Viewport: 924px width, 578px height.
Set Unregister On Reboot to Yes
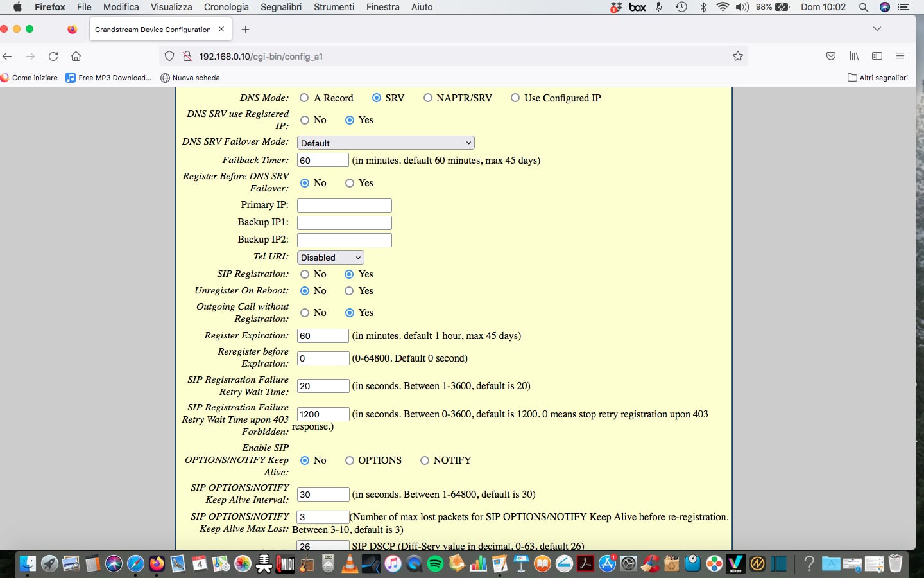350,291
